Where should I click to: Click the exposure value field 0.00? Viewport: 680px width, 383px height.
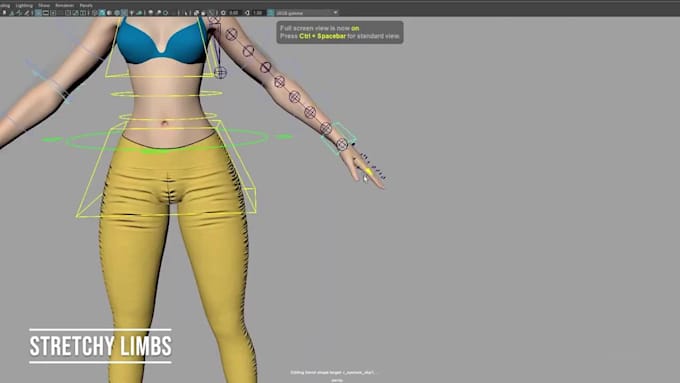234,13
